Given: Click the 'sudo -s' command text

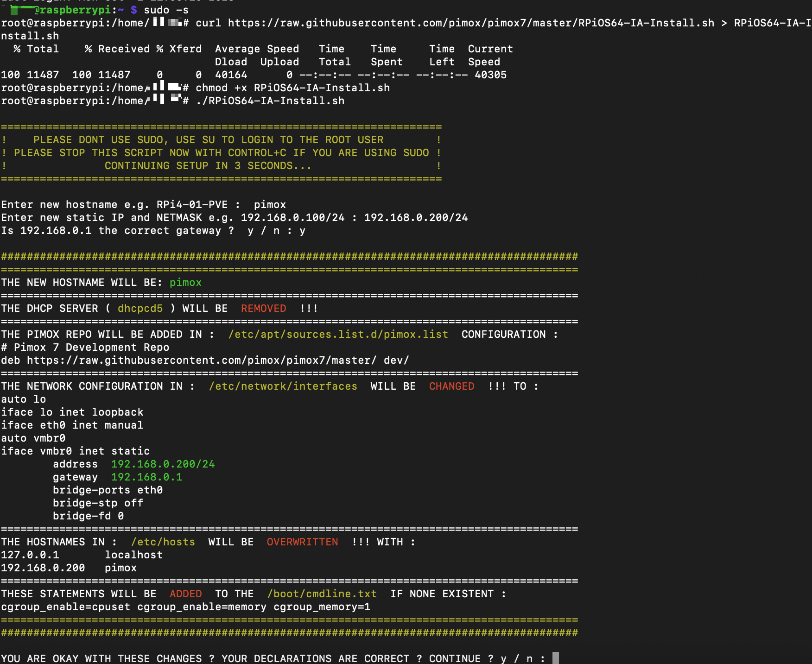Looking at the screenshot, I should 166,10.
